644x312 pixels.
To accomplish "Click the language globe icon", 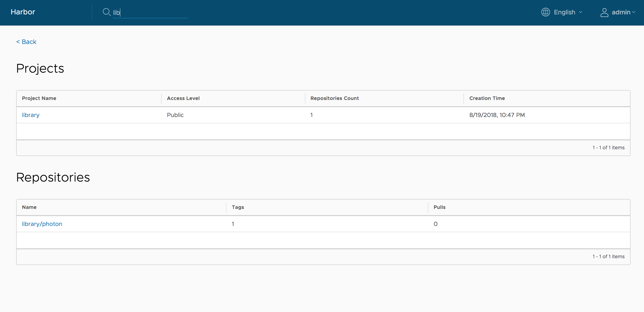I will (x=546, y=12).
